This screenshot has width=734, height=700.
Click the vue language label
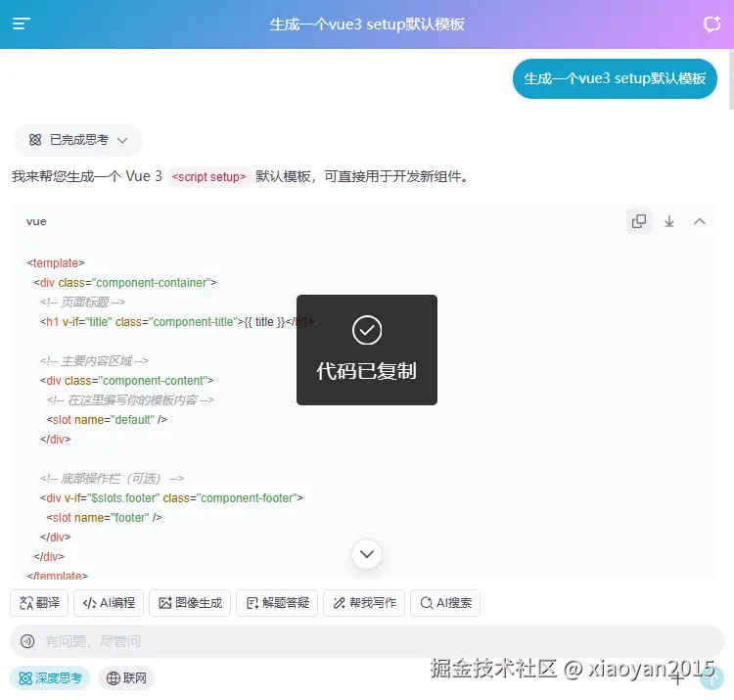36,221
